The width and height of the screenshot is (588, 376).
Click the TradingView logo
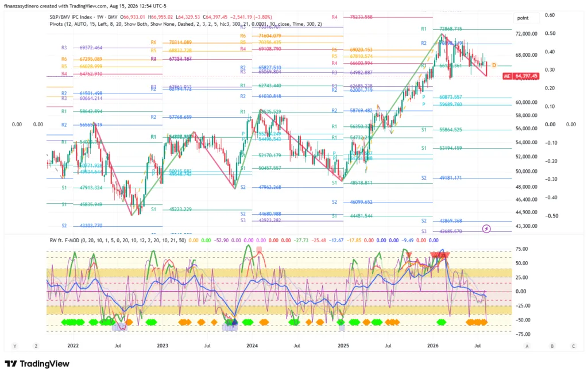pos(37,363)
